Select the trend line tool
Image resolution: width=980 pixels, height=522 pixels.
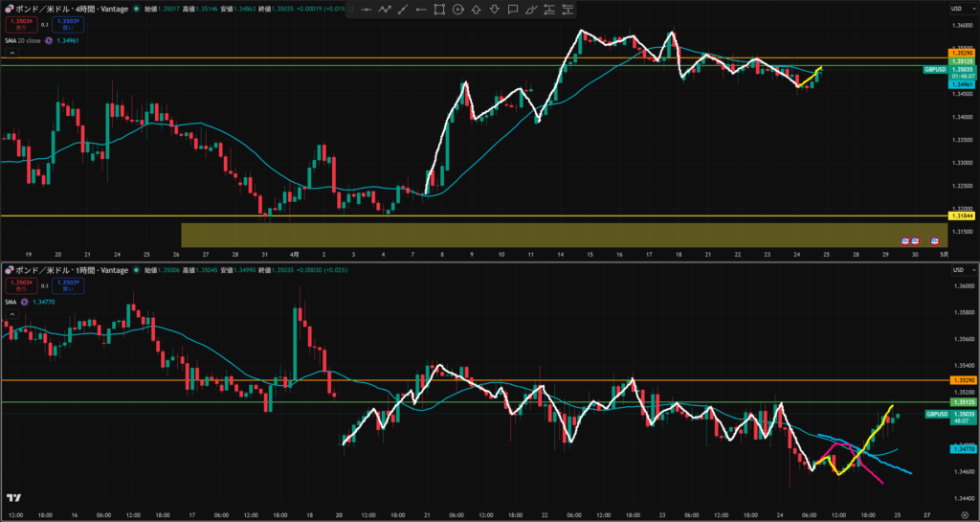click(403, 10)
